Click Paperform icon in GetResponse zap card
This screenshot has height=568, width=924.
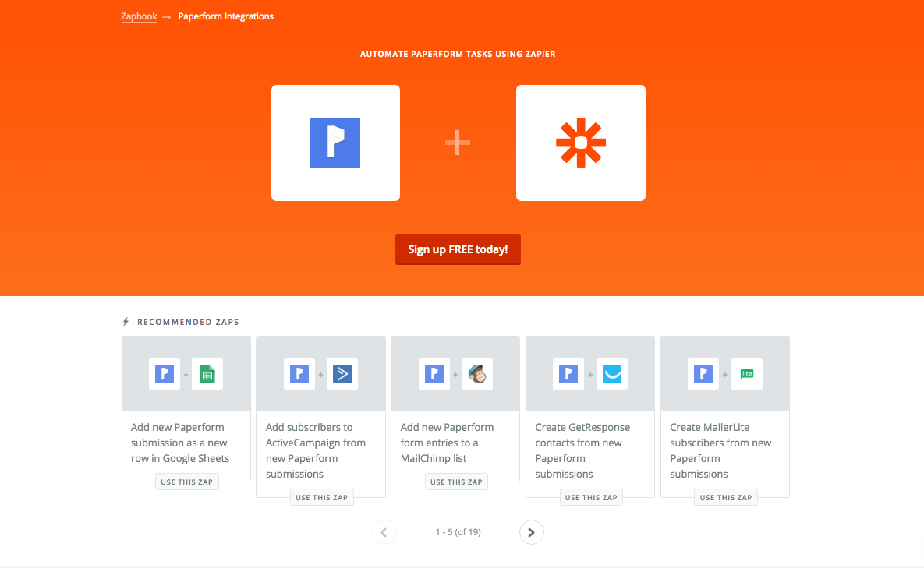coord(568,374)
